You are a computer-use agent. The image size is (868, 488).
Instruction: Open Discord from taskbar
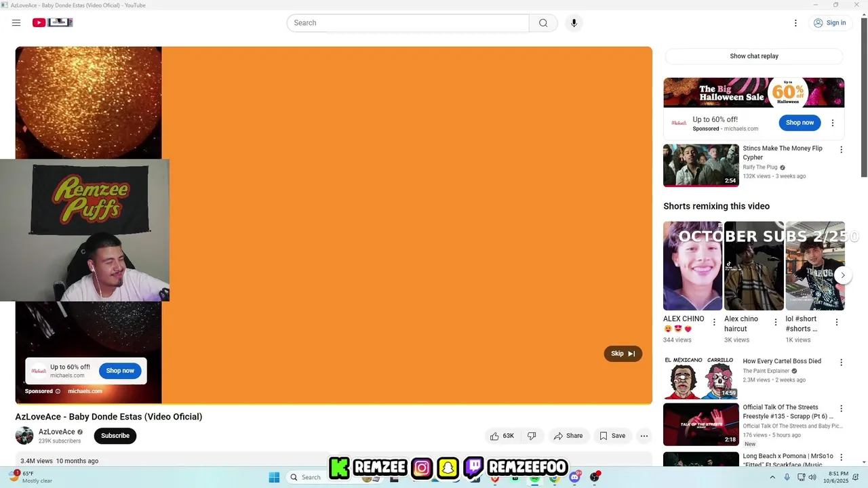click(x=575, y=477)
